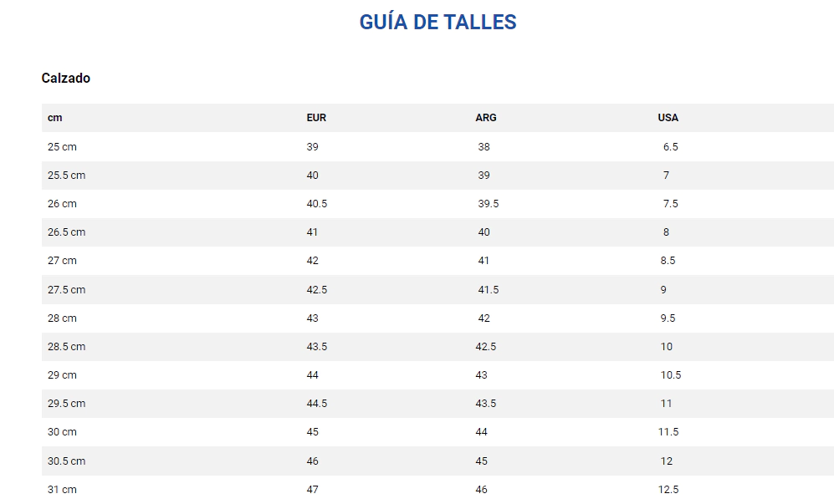Click USA size 10.5 cell

coord(671,375)
